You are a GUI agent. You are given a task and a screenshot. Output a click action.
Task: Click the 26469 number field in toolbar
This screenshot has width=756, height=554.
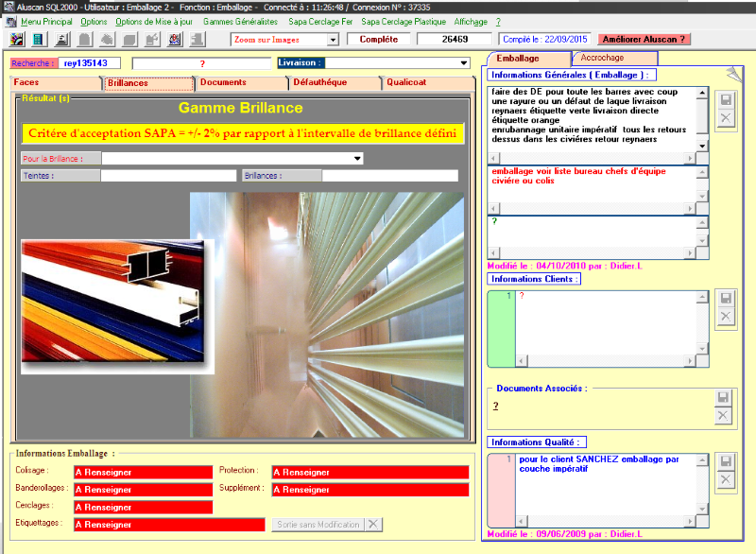pyautogui.click(x=455, y=40)
